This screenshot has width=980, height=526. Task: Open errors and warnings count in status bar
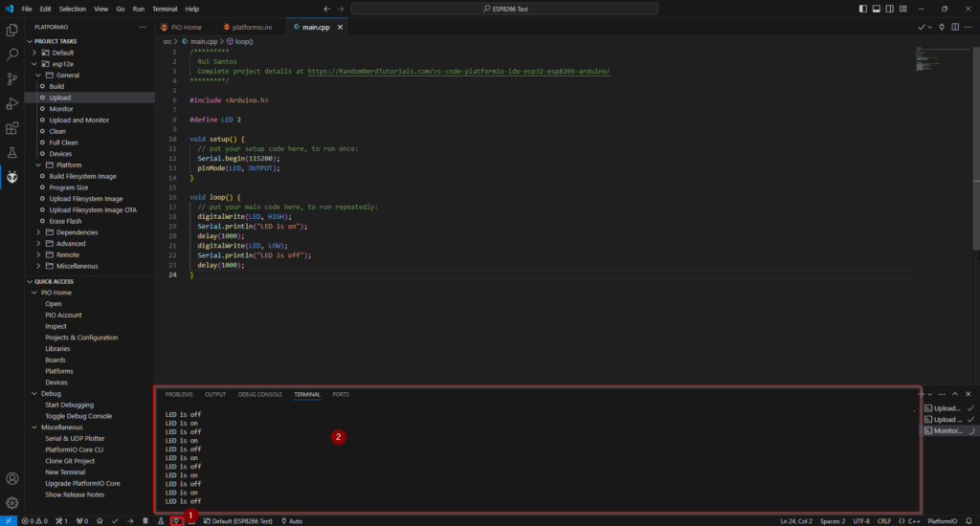click(x=34, y=521)
